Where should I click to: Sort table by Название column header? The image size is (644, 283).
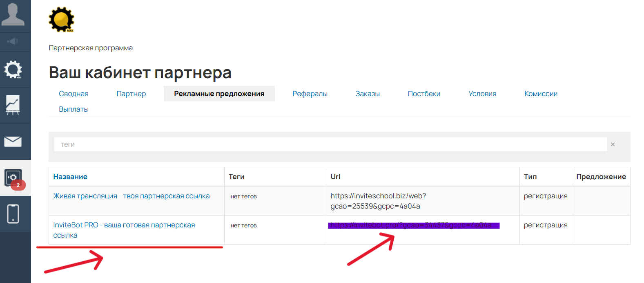(70, 177)
